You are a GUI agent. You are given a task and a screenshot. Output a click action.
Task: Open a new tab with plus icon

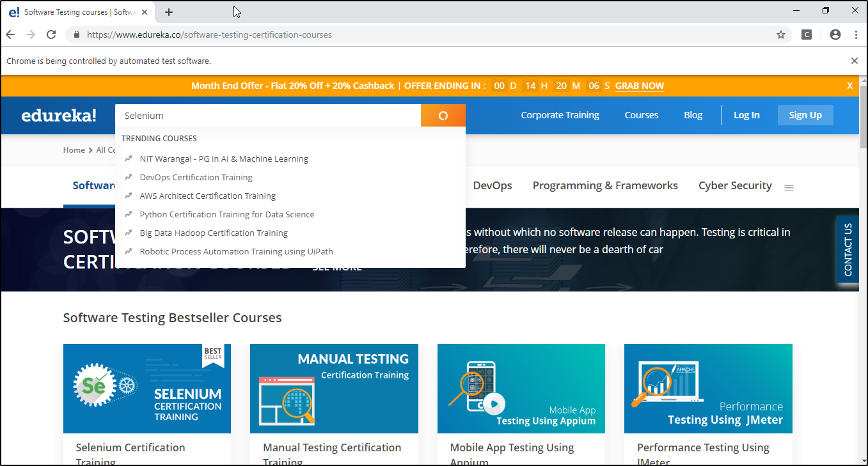pyautogui.click(x=169, y=12)
